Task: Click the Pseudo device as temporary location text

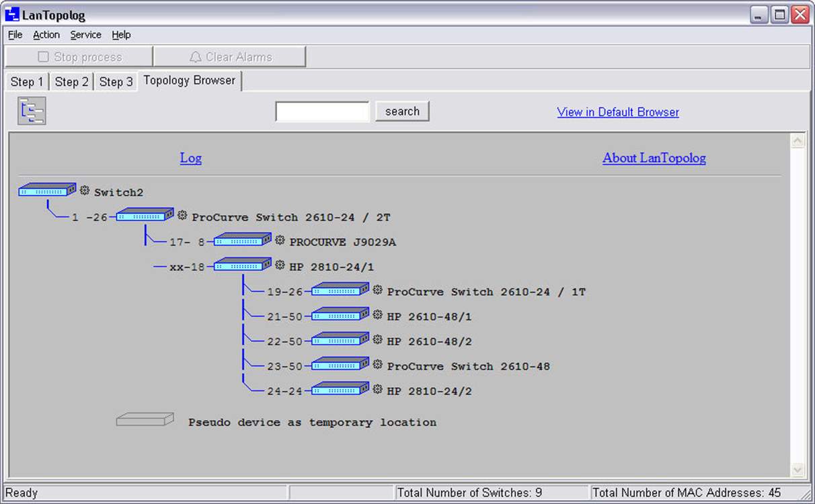Action: (x=313, y=423)
